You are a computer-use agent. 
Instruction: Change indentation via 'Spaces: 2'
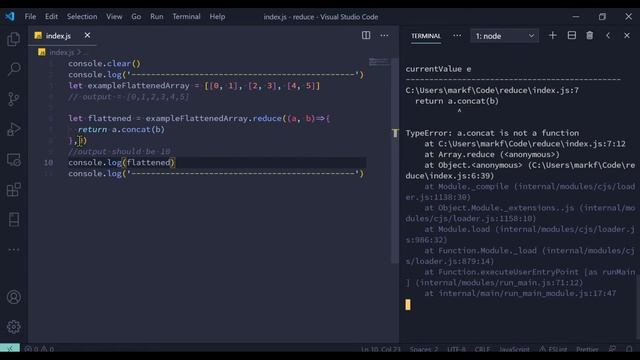click(424, 349)
